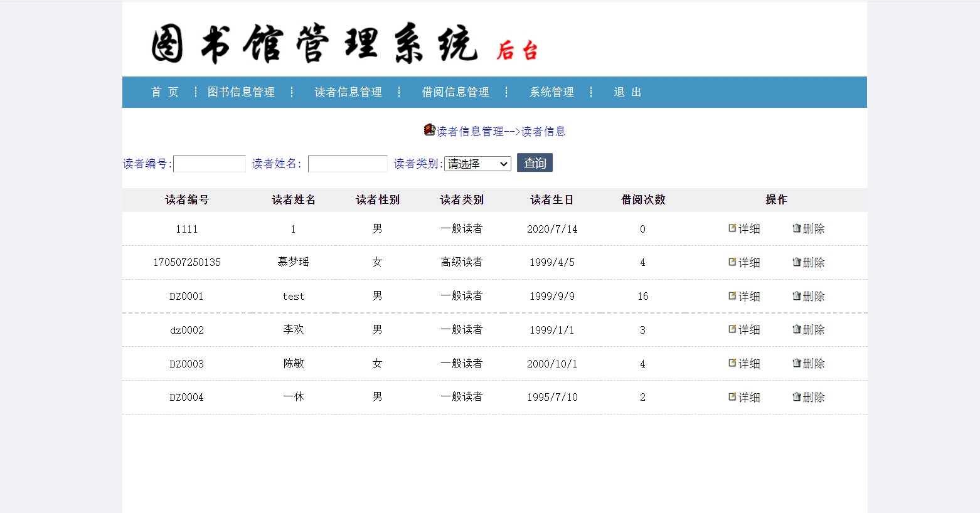Click the birthday cell 2020/7/14
Viewport: 980px width, 513px height.
[x=552, y=229]
